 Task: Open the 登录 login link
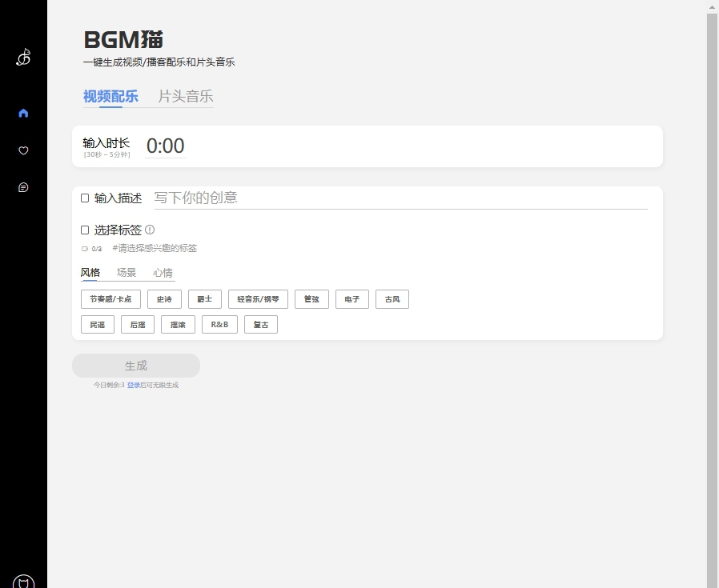[134, 385]
